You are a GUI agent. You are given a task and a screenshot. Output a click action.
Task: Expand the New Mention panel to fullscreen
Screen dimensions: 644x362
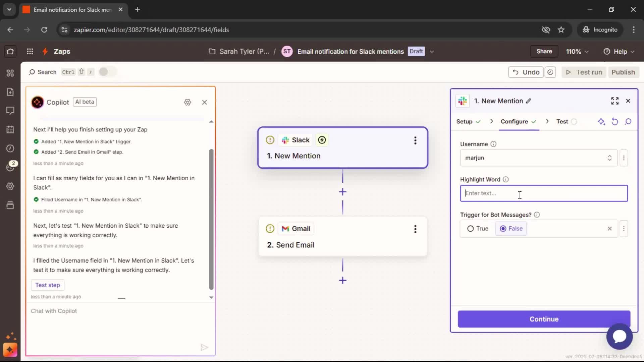615,101
